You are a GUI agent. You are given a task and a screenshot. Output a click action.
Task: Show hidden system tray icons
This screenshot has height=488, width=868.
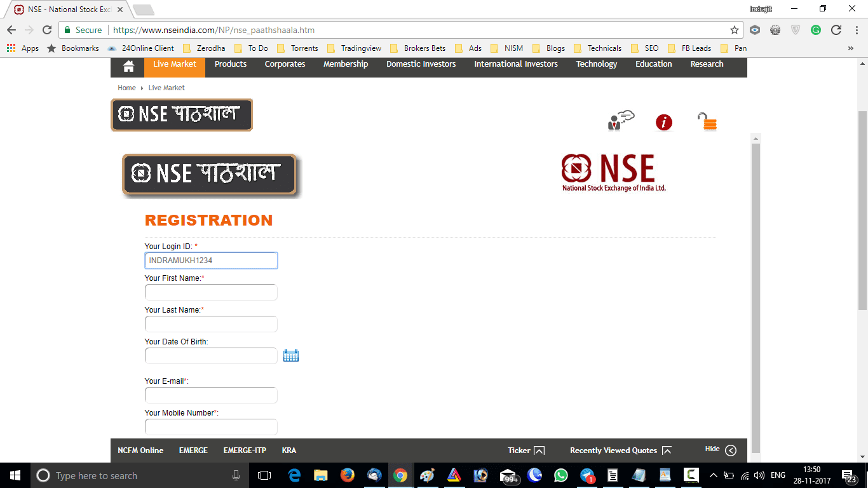713,475
